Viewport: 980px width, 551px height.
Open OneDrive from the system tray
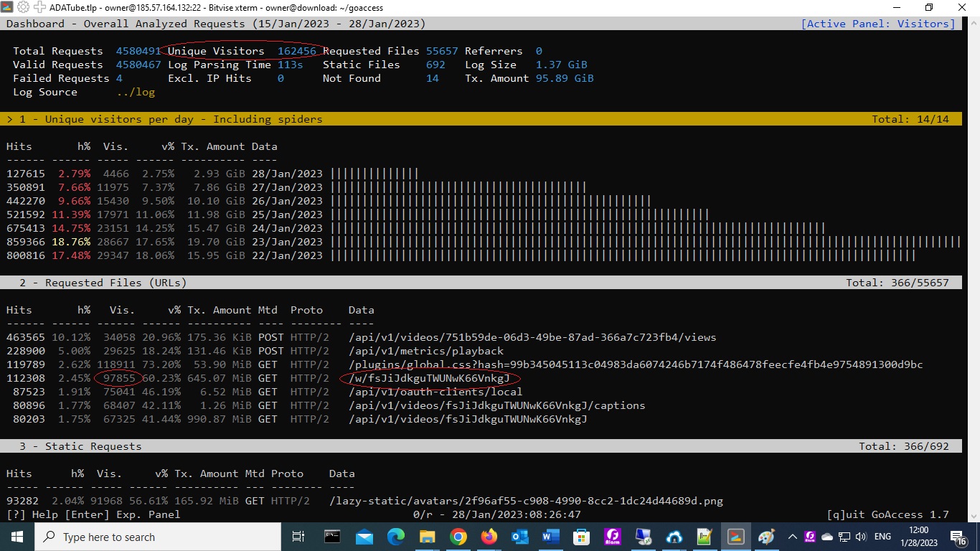(826, 537)
